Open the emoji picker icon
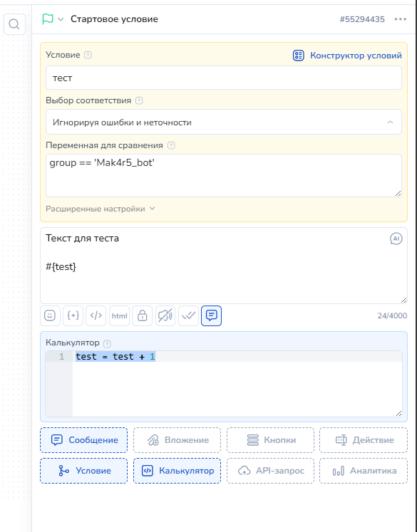The width and height of the screenshot is (417, 532). tap(50, 315)
